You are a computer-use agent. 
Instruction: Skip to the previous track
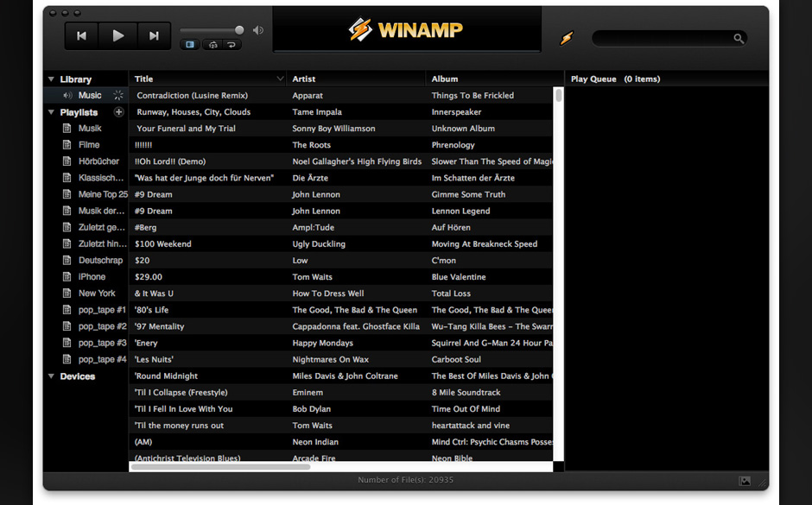[82, 35]
